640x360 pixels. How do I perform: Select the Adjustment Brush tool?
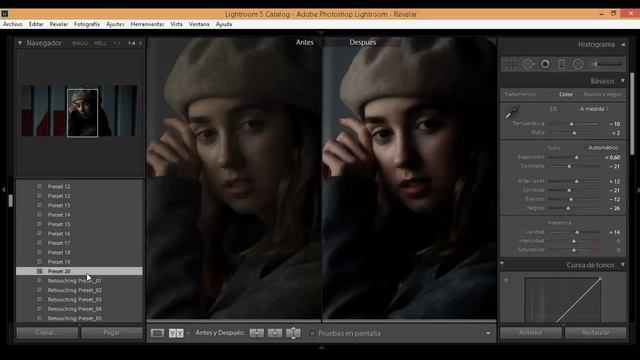(x=608, y=64)
